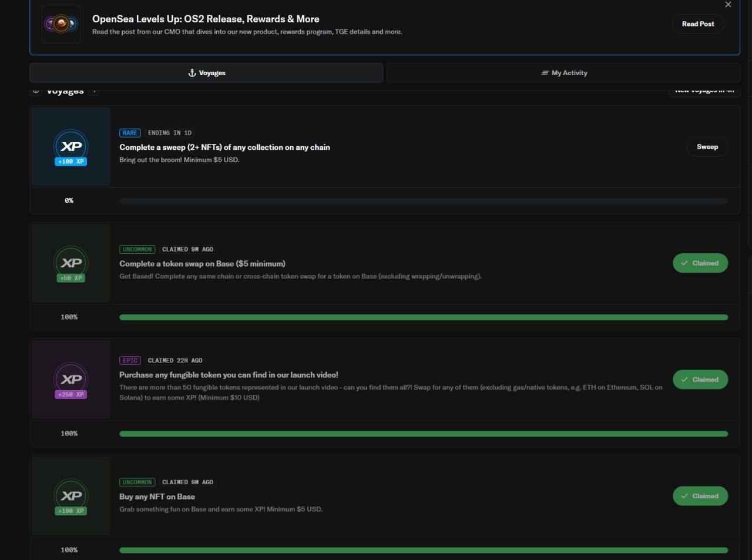752x560 pixels.
Task: Click the 100% value under Buy any NFT on Base
Action: (x=69, y=549)
